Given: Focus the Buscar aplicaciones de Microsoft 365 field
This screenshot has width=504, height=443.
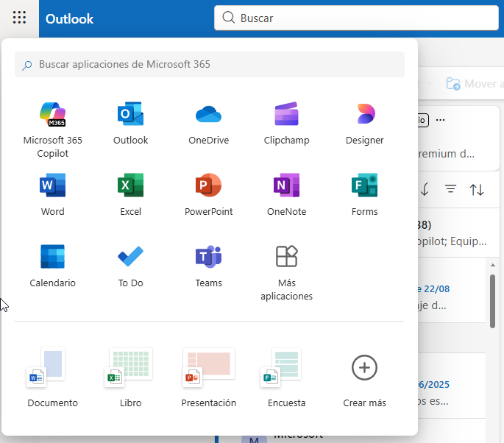Looking at the screenshot, I should 210,64.
